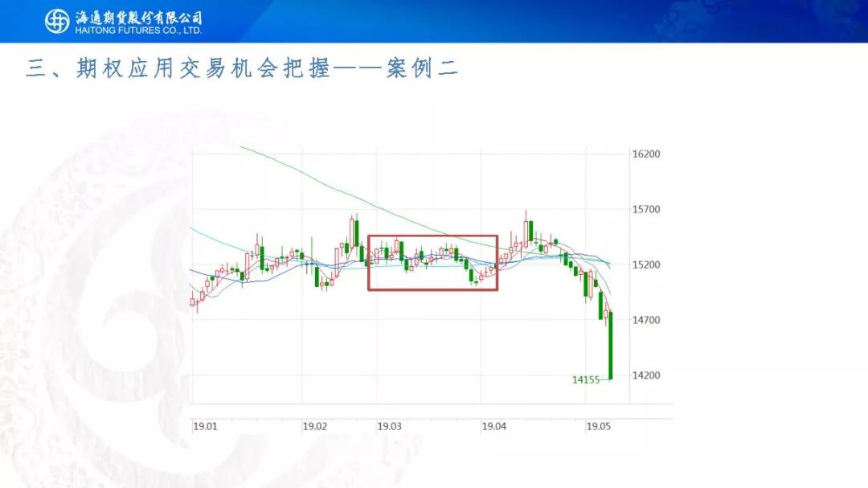
Task: Click the 19.05 date axis label
Action: tap(599, 427)
